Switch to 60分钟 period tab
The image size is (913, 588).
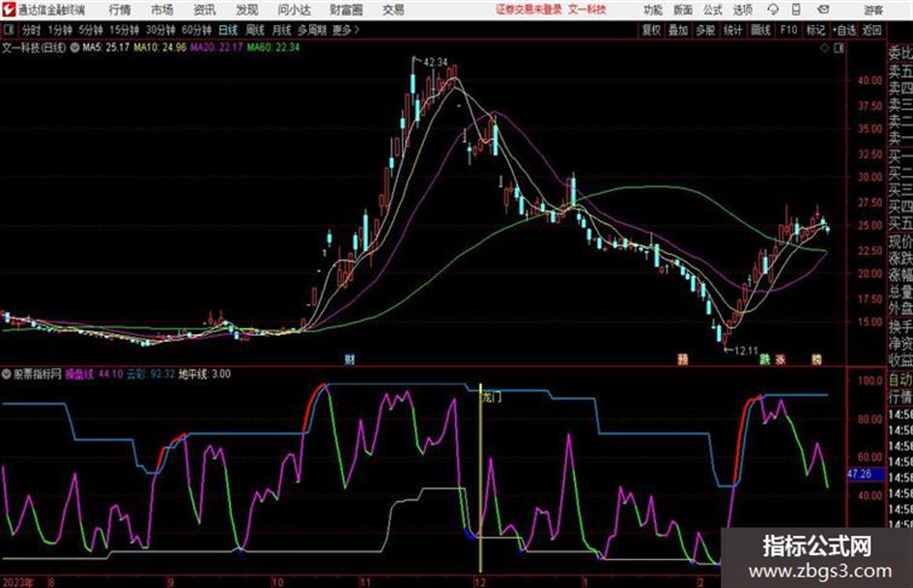pos(197,30)
